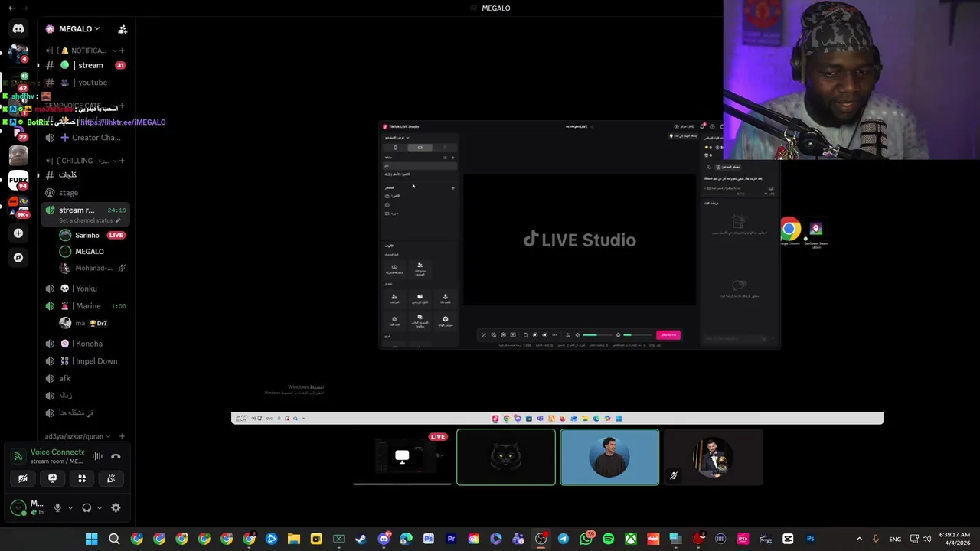Click pink Go LIVE button in TikTok Studio
980x551 pixels.
pos(668,334)
